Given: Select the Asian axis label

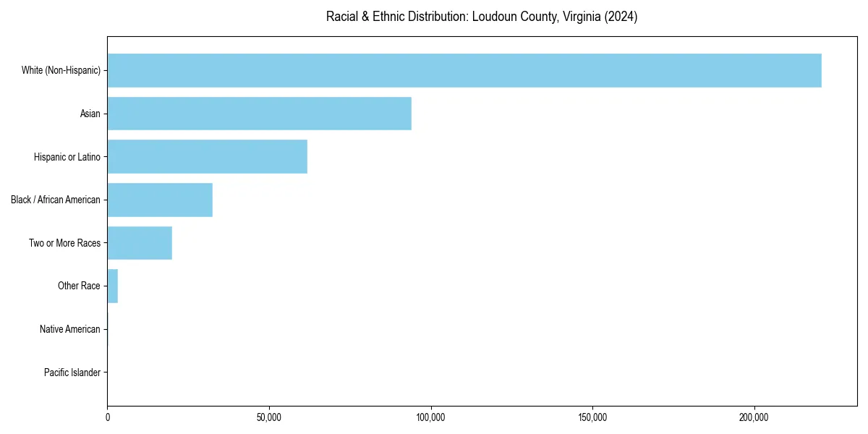Looking at the screenshot, I should point(91,114).
